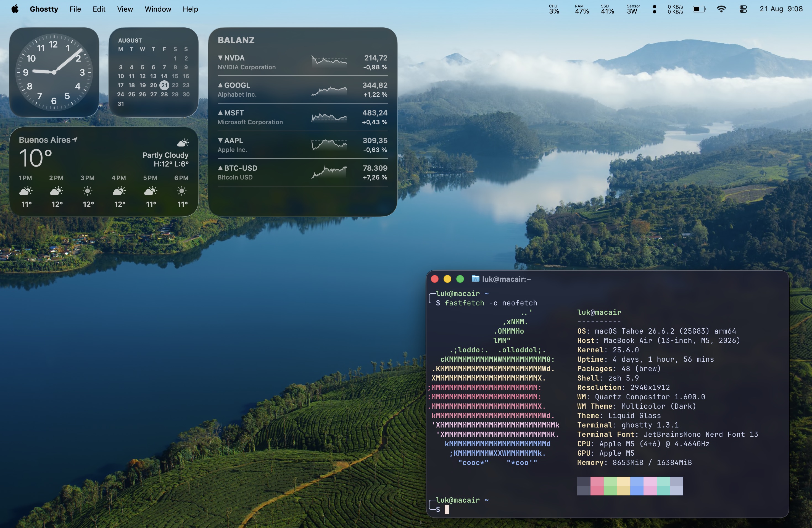
Task: Click the MSFT up-trend triangle indicator
Action: click(x=220, y=113)
